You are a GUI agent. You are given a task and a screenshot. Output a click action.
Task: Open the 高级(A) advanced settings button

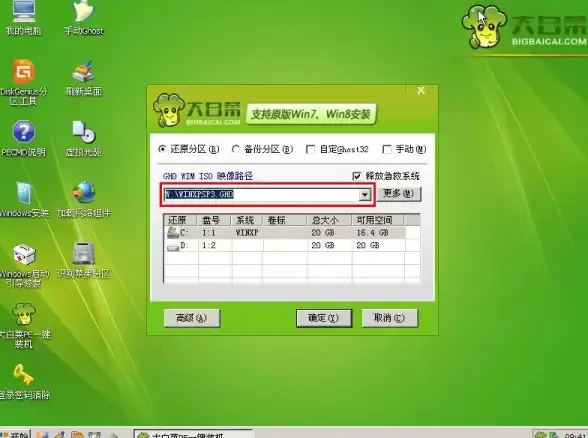(192, 318)
